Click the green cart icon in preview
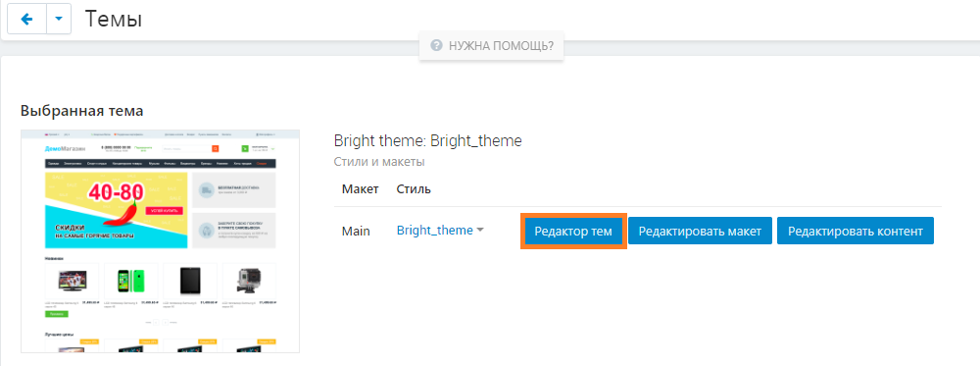 click(245, 149)
